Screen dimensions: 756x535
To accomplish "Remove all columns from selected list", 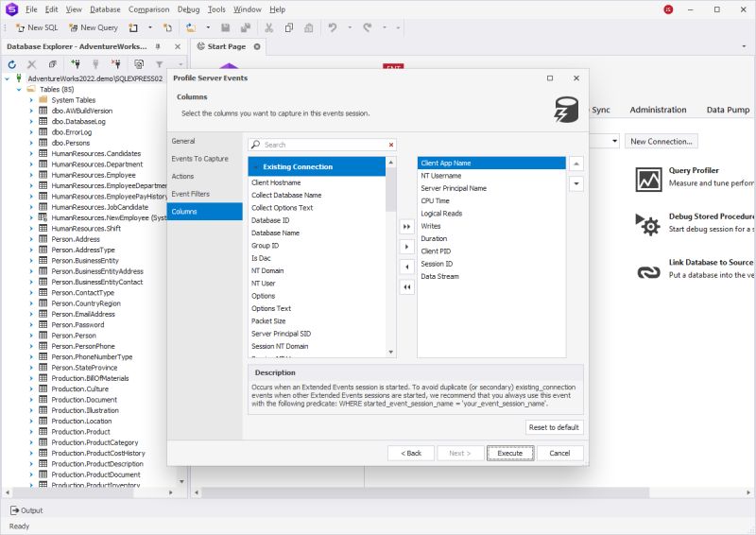I will (x=407, y=287).
